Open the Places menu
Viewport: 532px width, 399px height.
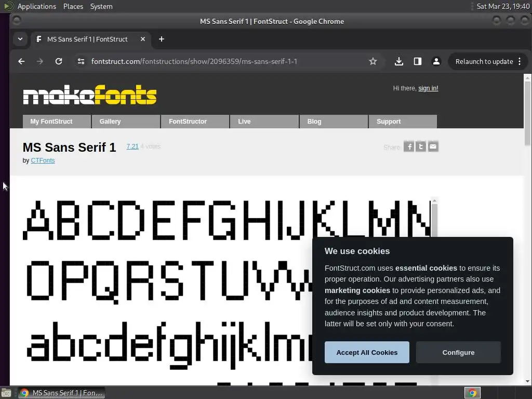pos(73,6)
